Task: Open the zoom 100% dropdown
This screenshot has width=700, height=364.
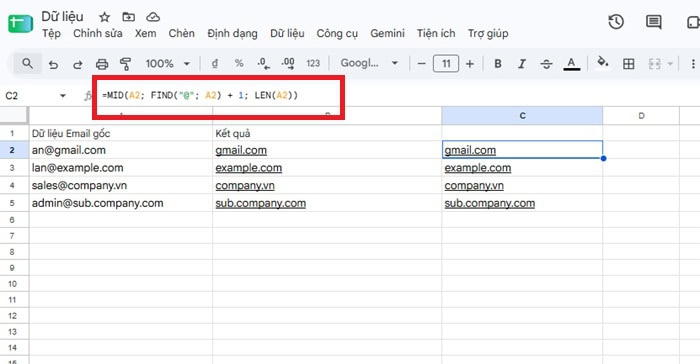Action: (167, 64)
